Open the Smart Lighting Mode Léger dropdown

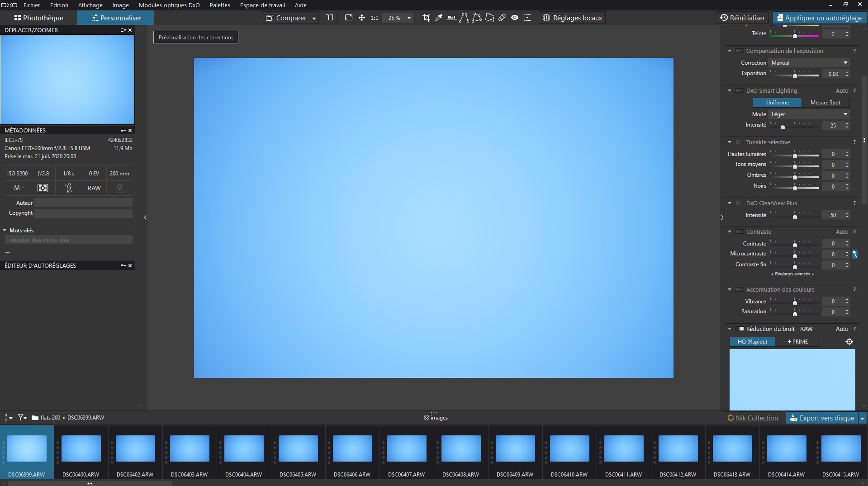(x=809, y=114)
